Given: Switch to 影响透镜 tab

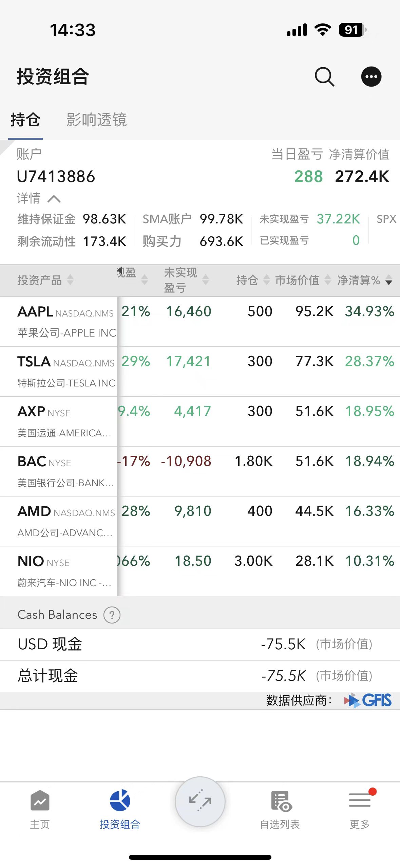Looking at the screenshot, I should pos(96,120).
